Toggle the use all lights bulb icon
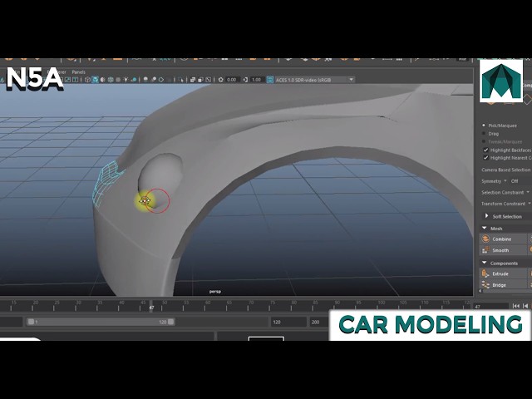Screen dimensions: 532x399 pos(126,80)
